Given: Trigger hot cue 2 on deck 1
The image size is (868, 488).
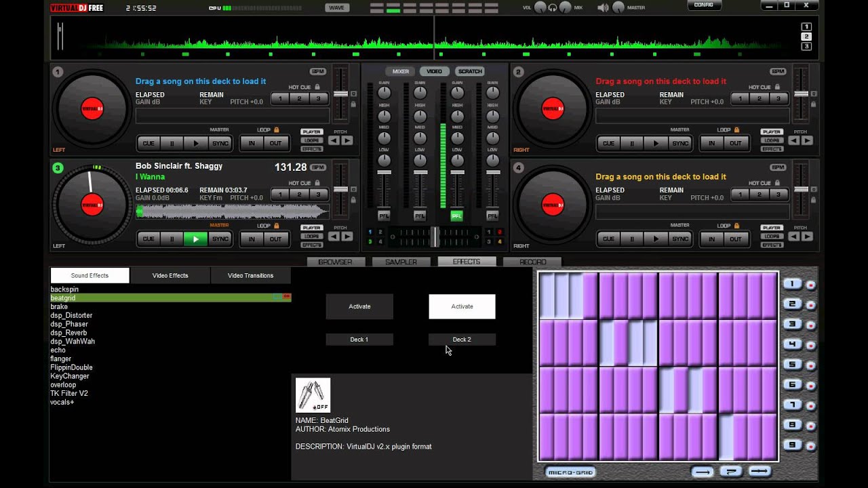Looking at the screenshot, I should (299, 99).
